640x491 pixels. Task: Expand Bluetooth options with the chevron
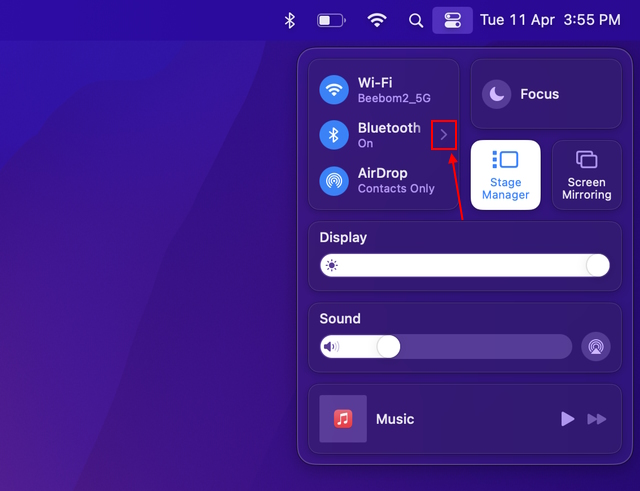point(444,135)
